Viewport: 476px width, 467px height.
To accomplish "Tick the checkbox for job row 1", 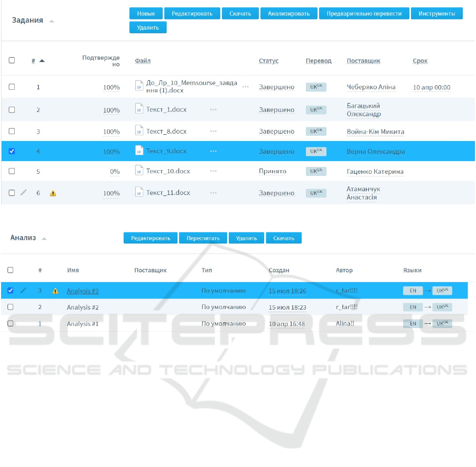I will (12, 87).
